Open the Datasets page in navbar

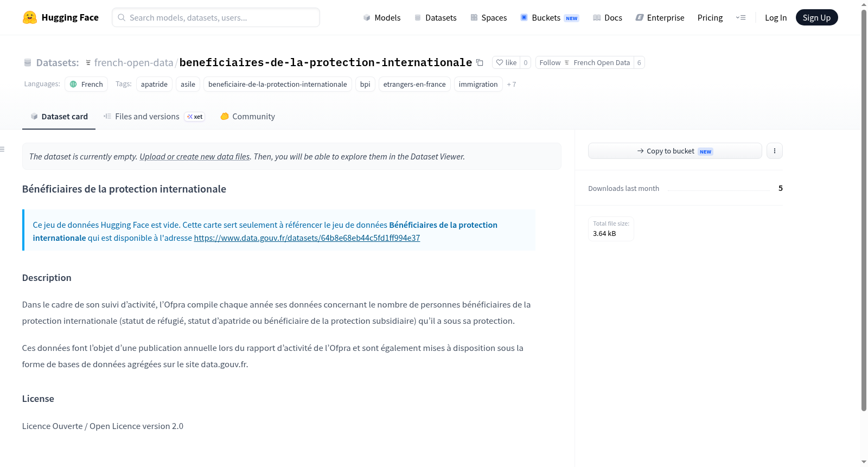pyautogui.click(x=436, y=18)
